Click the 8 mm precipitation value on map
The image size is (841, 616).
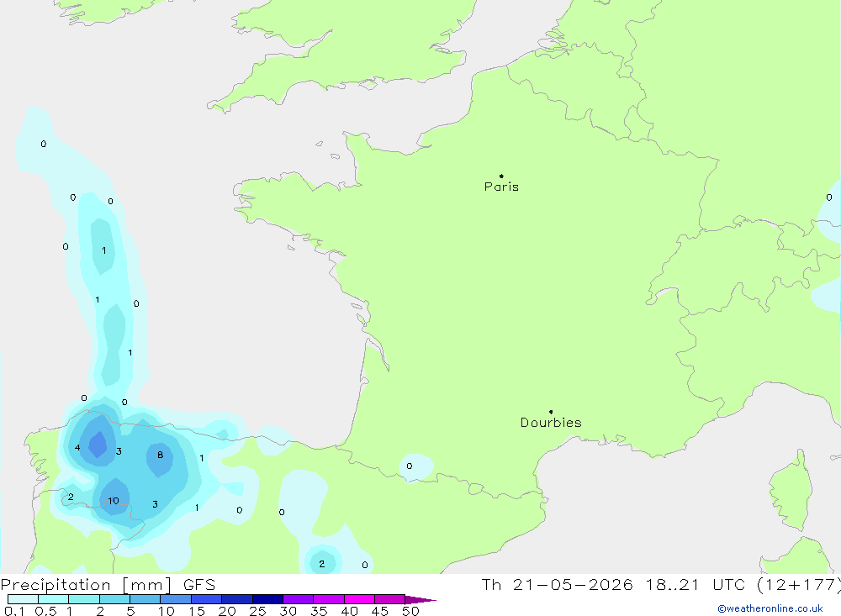click(x=160, y=455)
